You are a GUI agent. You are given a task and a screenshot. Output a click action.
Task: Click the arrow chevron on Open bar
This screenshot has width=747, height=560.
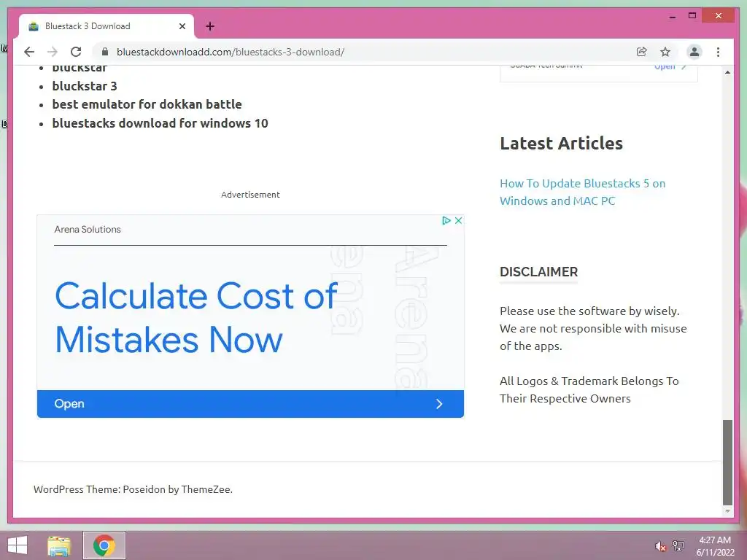pos(439,404)
